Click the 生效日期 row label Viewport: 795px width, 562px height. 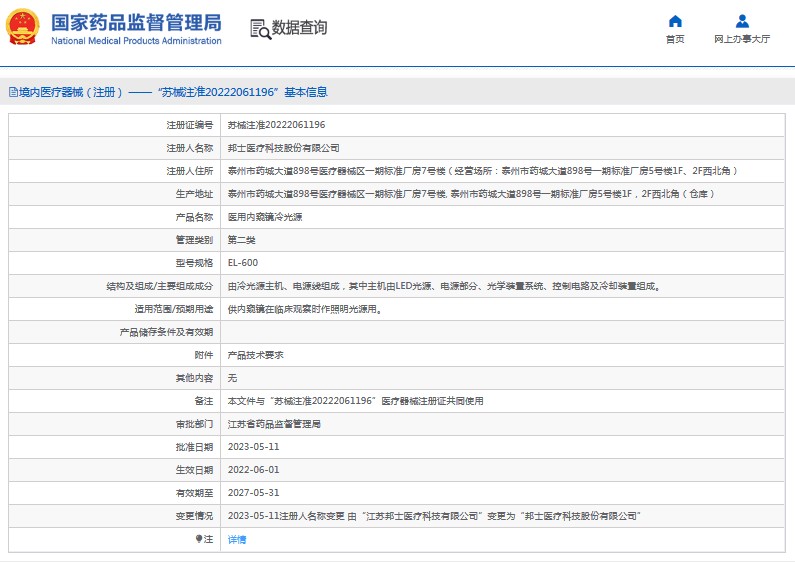(194, 470)
